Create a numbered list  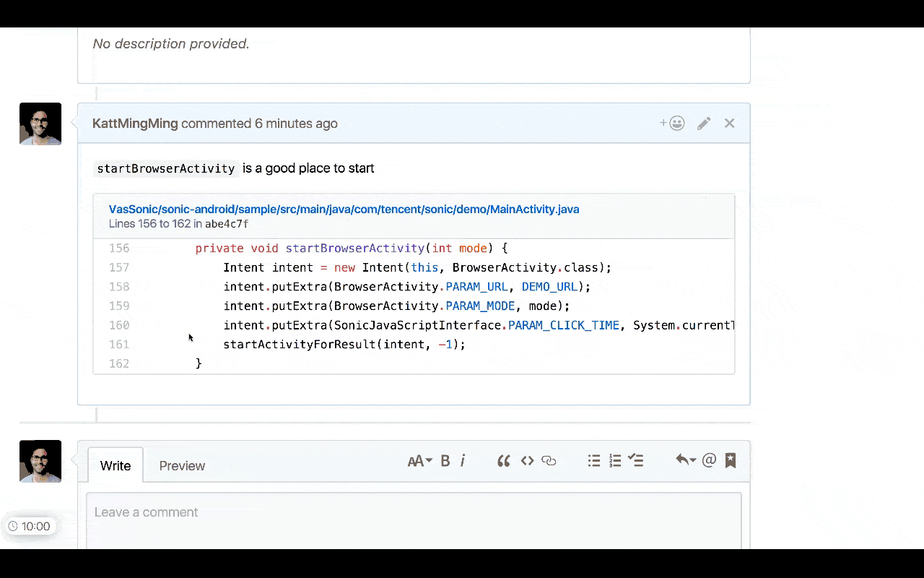pos(615,460)
